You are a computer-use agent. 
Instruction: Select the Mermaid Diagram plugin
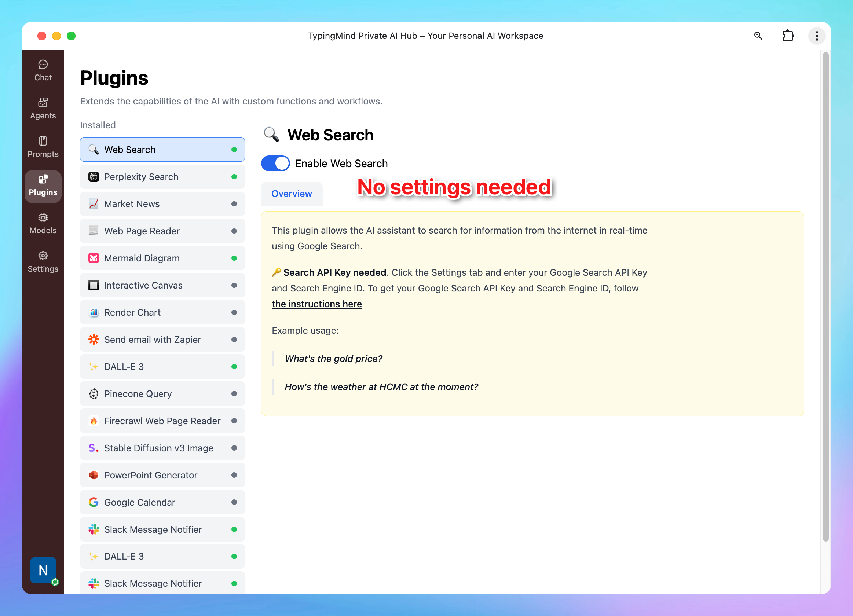click(162, 258)
